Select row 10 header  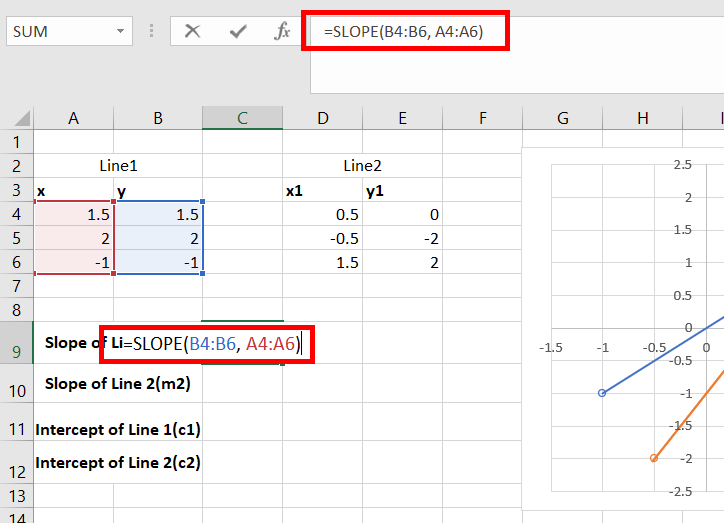coord(17,384)
